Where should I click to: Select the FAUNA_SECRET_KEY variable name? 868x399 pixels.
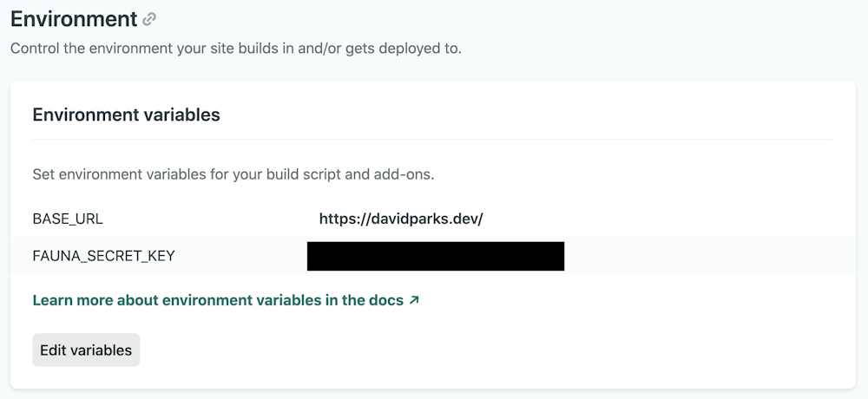pyautogui.click(x=103, y=256)
